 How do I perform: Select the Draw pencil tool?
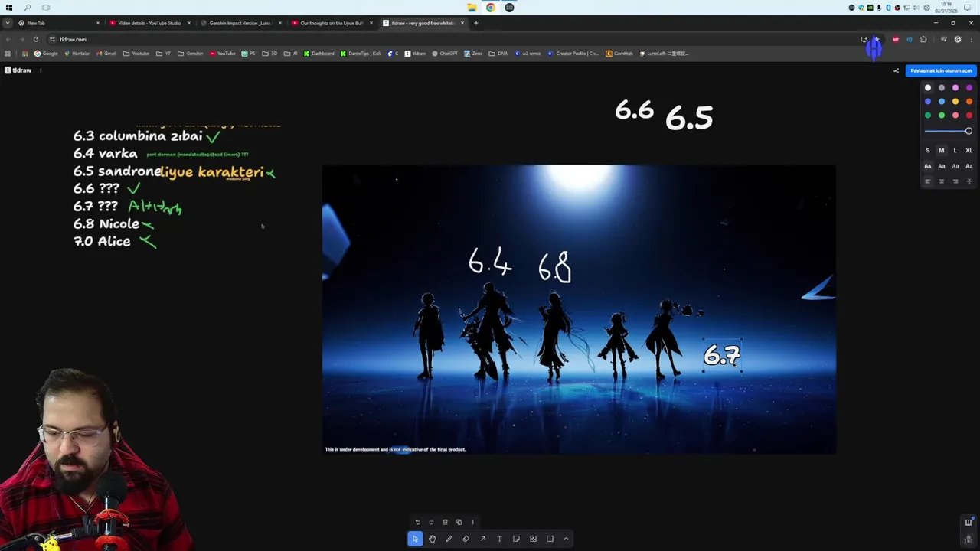pos(449,539)
